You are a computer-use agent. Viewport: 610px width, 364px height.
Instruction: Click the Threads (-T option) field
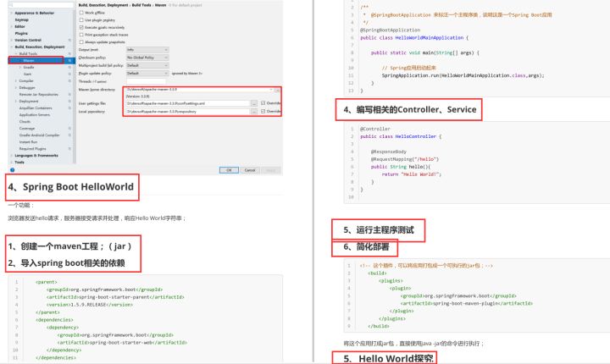click(146, 81)
